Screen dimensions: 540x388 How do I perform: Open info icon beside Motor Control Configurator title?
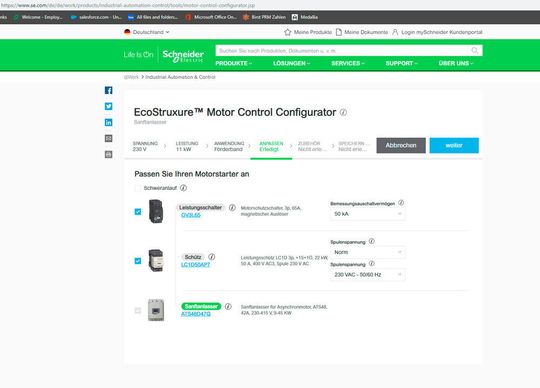[x=343, y=112]
